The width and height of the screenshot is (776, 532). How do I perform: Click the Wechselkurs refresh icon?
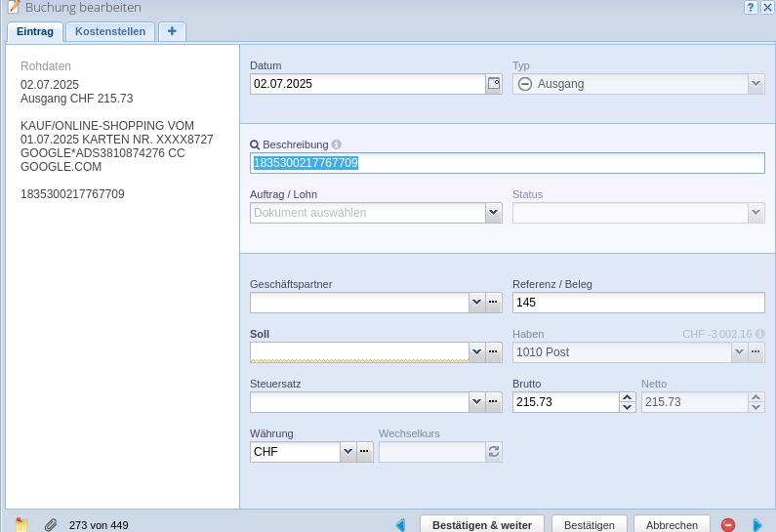(494, 452)
